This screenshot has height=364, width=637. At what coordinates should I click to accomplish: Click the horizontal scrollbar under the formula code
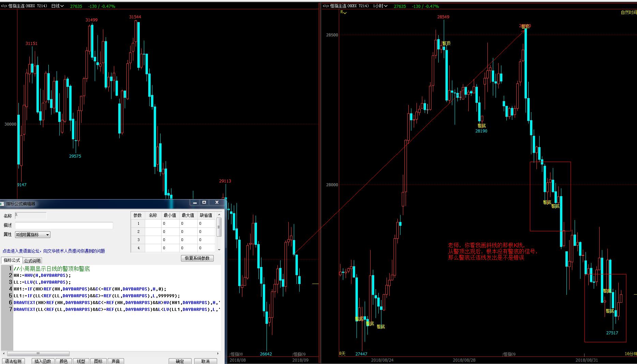tap(38, 353)
